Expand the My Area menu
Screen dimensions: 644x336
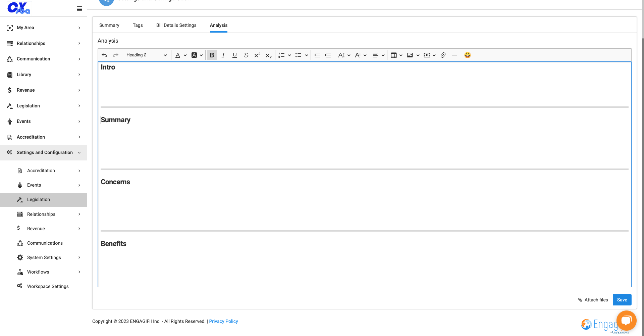pyautogui.click(x=44, y=28)
